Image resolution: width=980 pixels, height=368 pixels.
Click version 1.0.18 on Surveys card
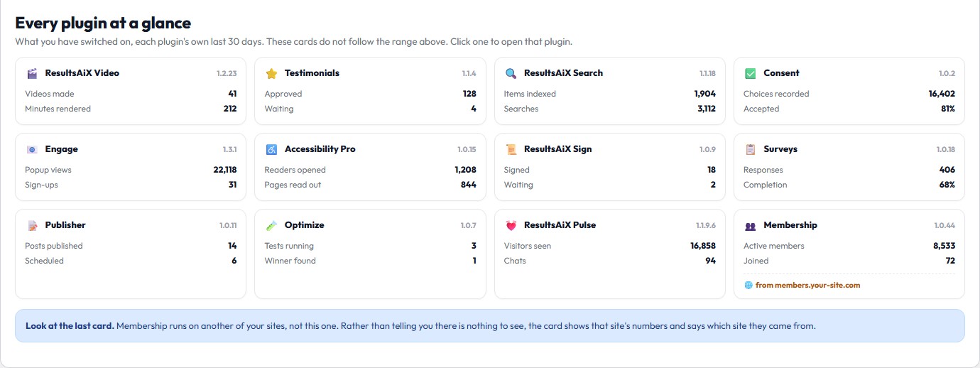(x=945, y=149)
